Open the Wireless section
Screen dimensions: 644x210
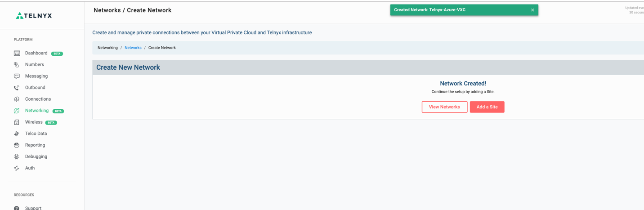[x=34, y=122]
